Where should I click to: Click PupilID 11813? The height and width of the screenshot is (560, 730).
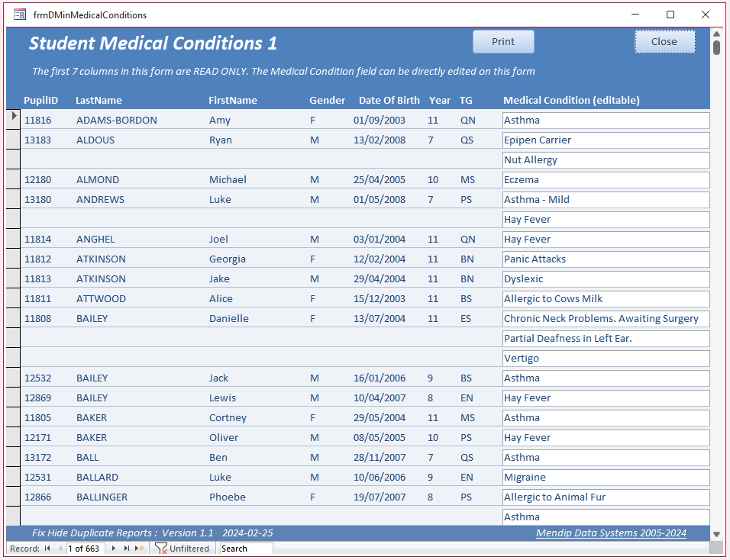(37, 279)
